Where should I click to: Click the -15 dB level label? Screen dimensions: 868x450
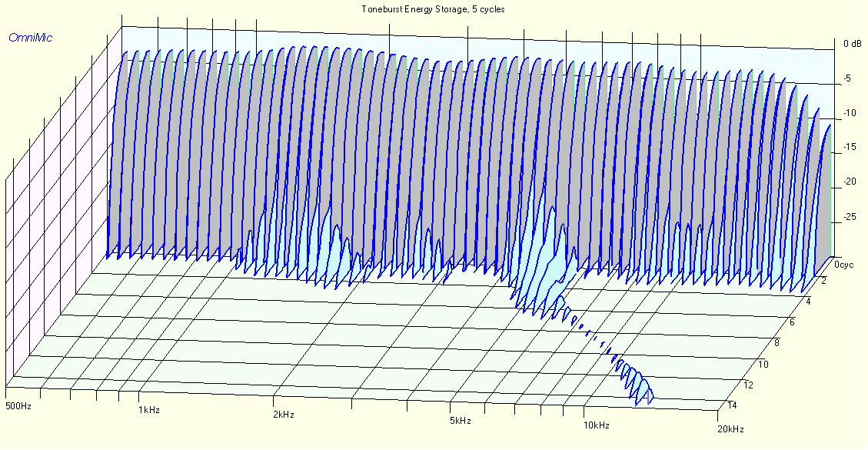(850, 148)
